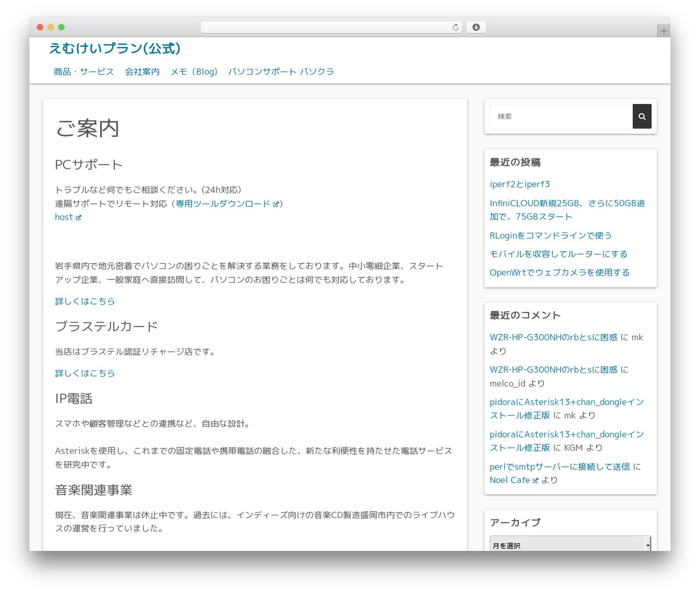Click site title えむけいプラン(公式)
The height and width of the screenshot is (593, 700).
115,49
